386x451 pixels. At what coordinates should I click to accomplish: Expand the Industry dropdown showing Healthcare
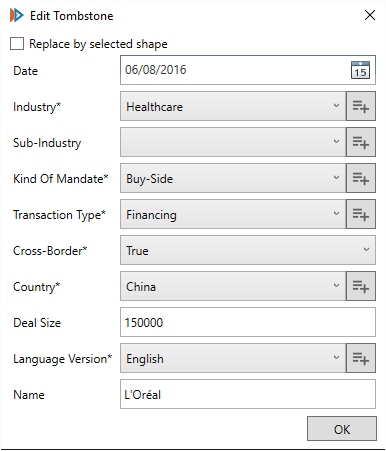click(x=233, y=106)
